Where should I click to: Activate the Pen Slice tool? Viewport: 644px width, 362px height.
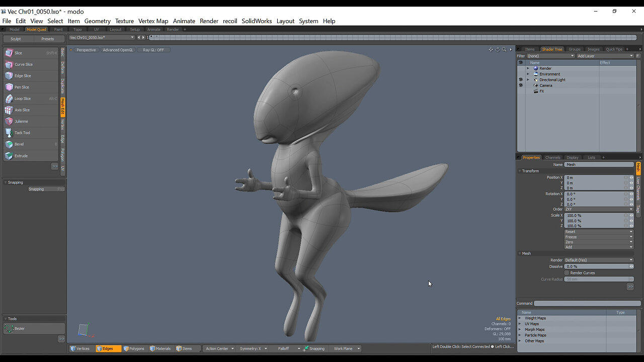(x=23, y=86)
